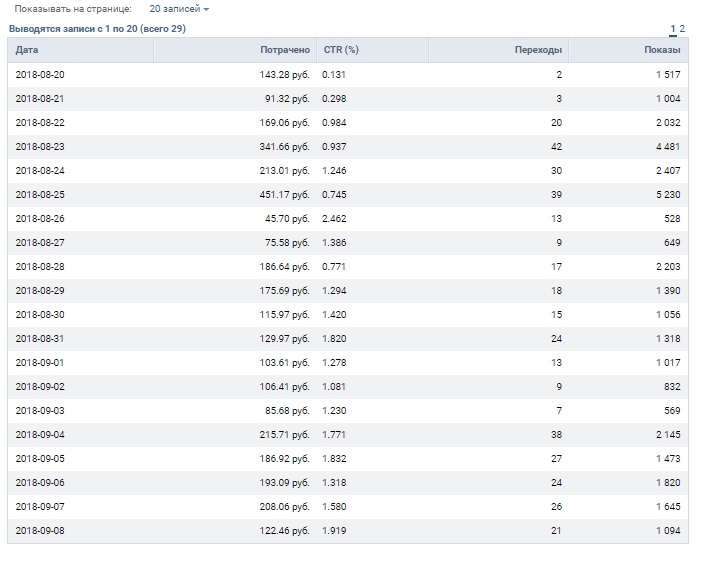The height and width of the screenshot is (588, 702).
Task: Click the 5 230 impressions cell
Action: (668, 195)
